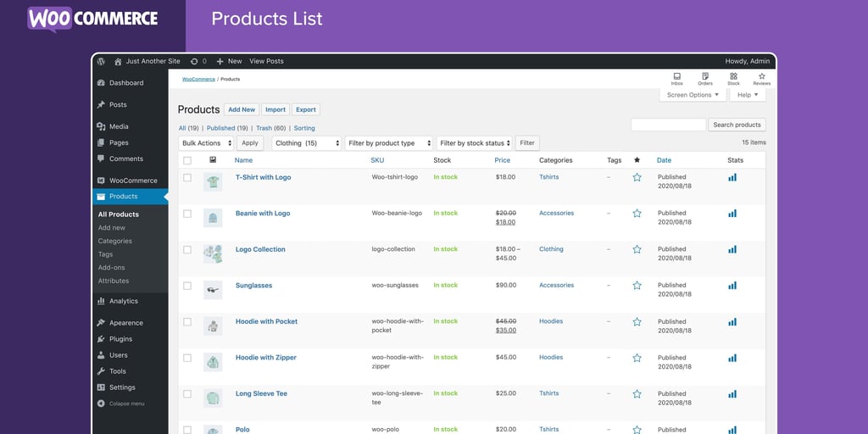This screenshot has height=434, width=868.
Task: Click the Hoodie with Zipper thumbnail
Action: click(x=213, y=362)
